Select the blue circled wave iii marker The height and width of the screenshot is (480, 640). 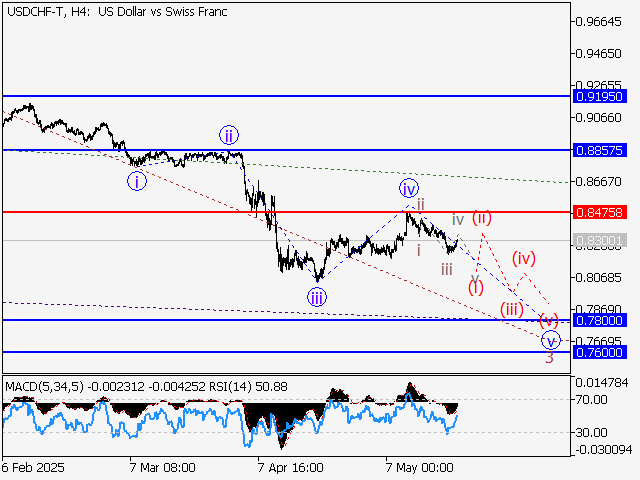tap(316, 296)
